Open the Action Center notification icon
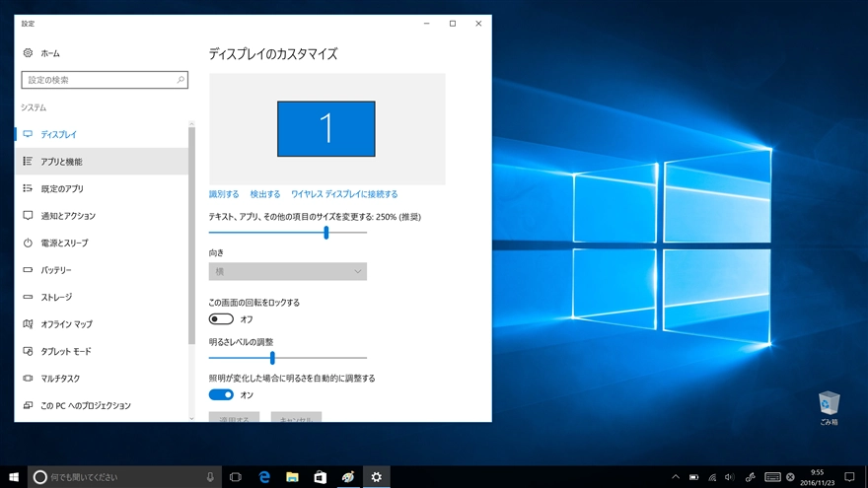868x488 pixels. (849, 477)
